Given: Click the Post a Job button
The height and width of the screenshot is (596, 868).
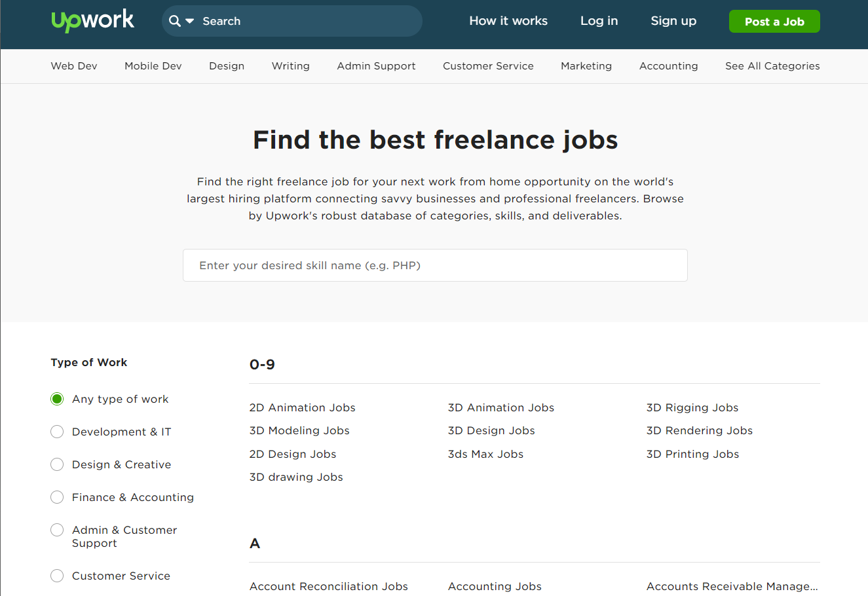Looking at the screenshot, I should (x=774, y=21).
